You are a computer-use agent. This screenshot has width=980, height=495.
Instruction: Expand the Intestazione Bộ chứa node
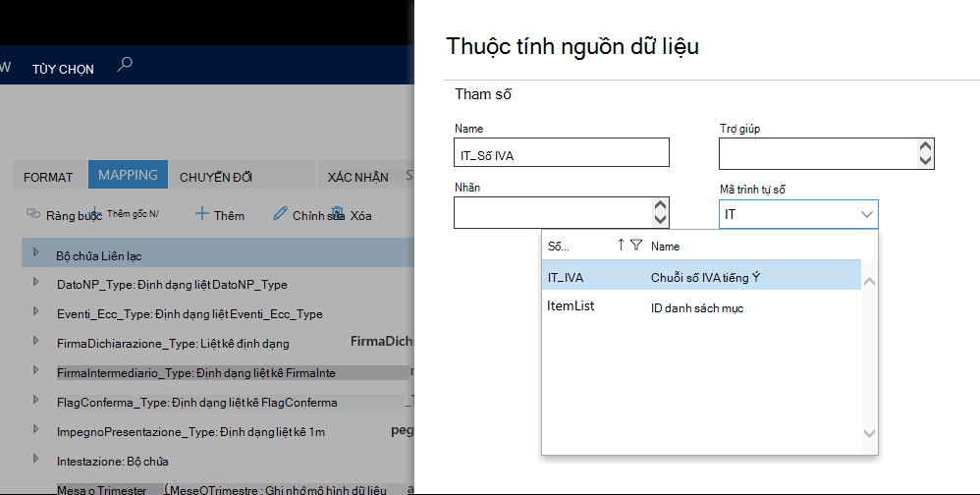pyautogui.click(x=35, y=458)
